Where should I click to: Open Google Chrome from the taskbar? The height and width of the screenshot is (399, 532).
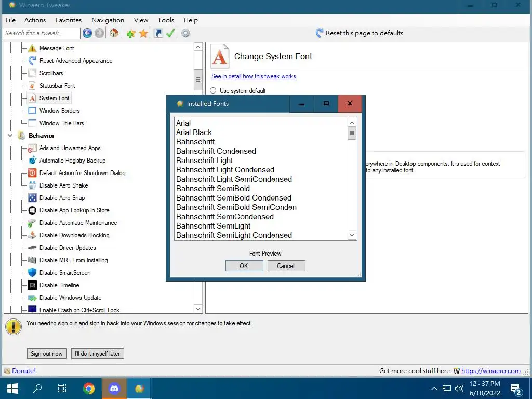pos(89,389)
